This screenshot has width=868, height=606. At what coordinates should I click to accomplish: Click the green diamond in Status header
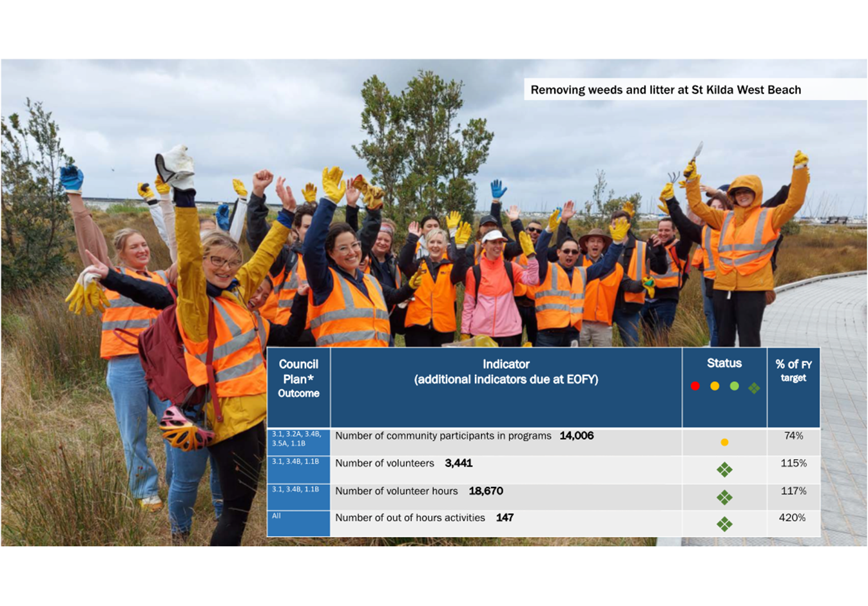754,388
